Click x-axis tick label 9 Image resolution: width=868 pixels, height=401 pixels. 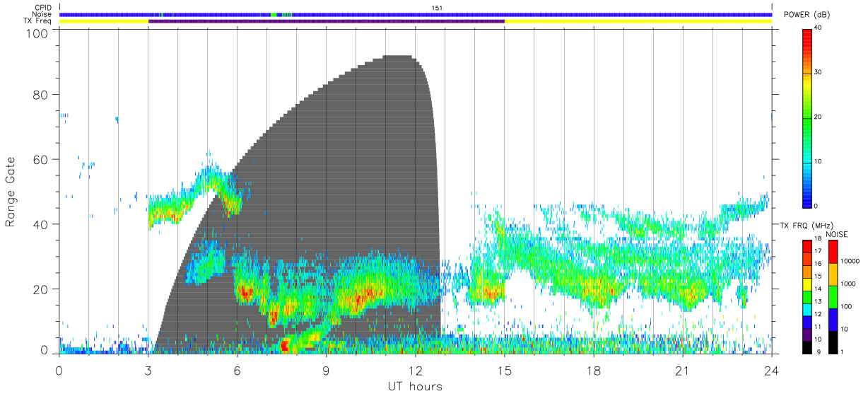tap(326, 370)
